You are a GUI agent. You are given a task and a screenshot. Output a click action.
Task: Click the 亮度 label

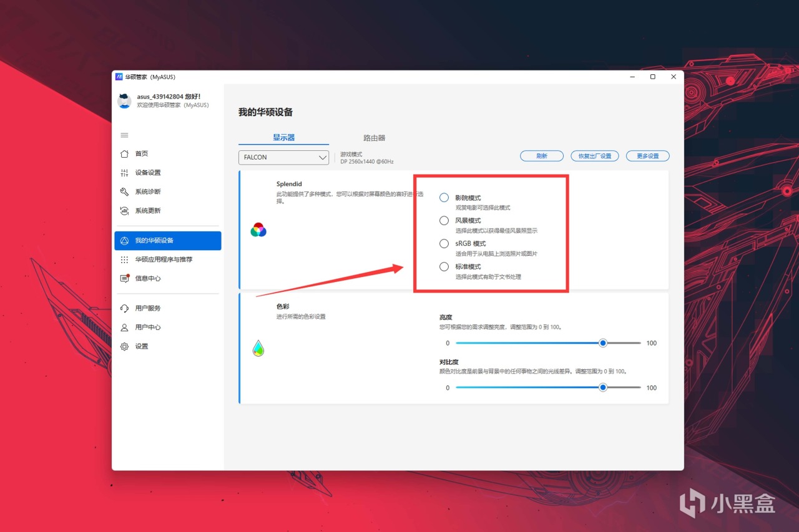(x=446, y=317)
